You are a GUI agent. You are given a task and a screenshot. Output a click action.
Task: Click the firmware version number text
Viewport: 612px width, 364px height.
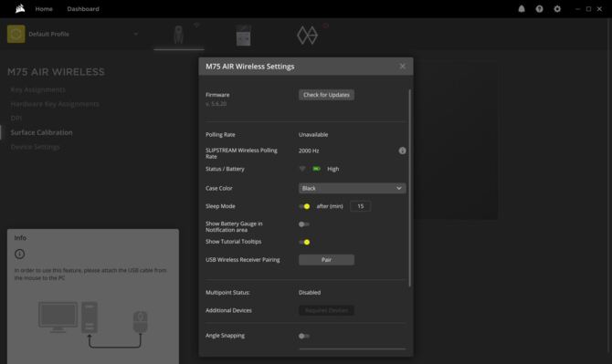coord(216,104)
